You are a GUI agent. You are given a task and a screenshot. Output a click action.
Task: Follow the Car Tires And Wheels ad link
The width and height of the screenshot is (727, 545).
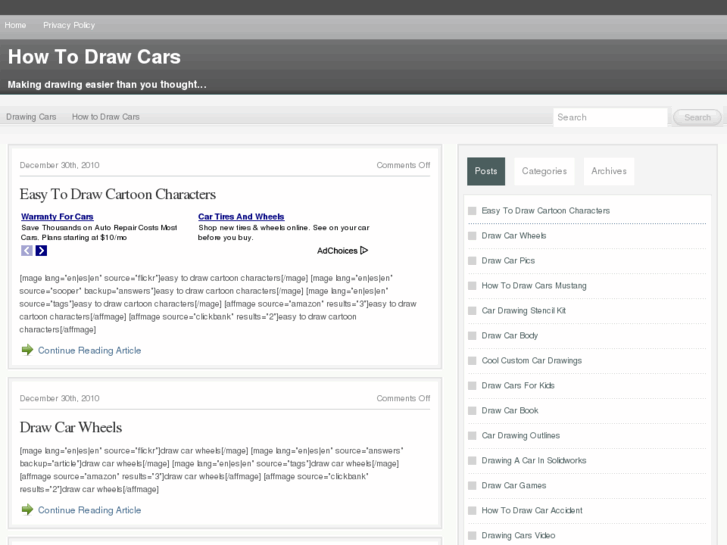coord(241,217)
